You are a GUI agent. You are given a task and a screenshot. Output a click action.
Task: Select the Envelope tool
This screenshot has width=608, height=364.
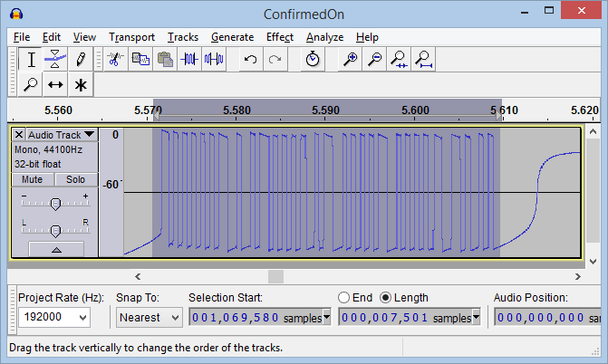tap(55, 60)
